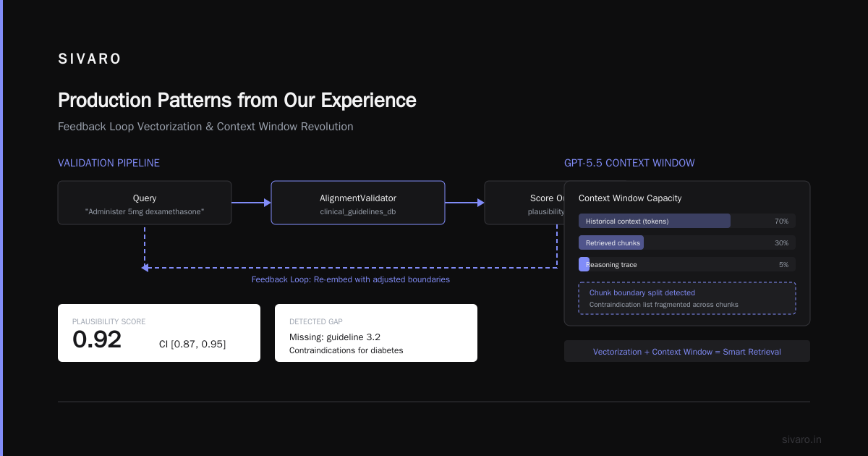Image resolution: width=868 pixels, height=456 pixels.
Task: Open the Chunk boundary split detected notice
Action: 687,298
